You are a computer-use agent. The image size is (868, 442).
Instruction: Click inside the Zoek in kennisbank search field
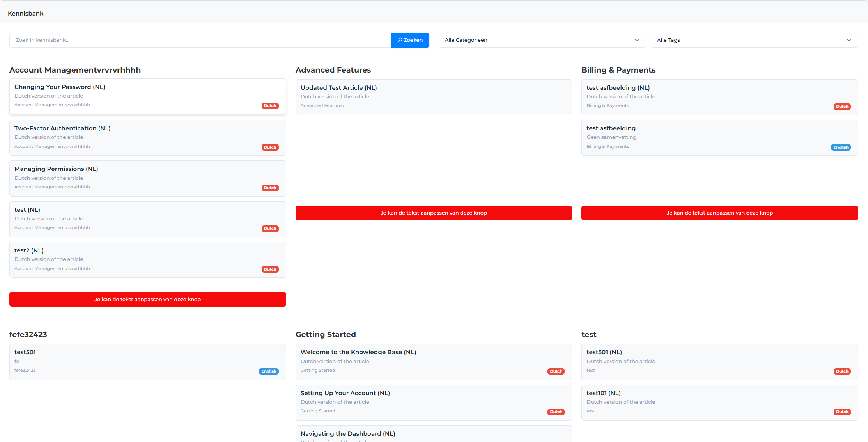[195, 40]
